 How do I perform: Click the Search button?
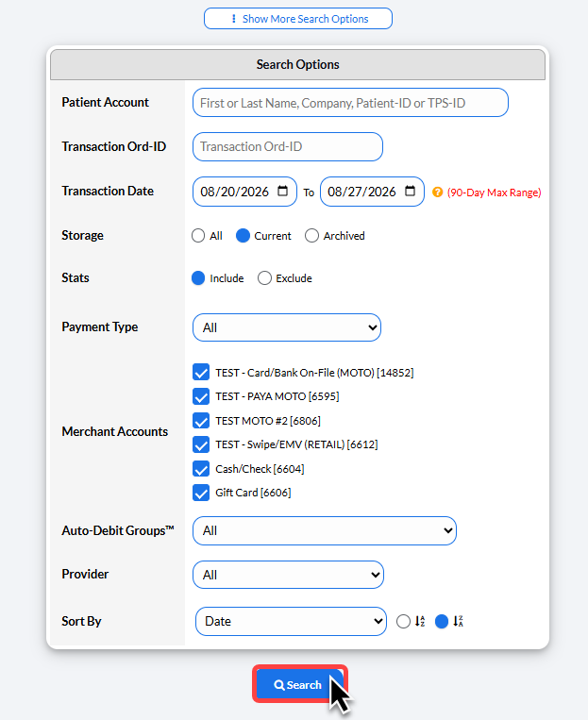point(299,684)
